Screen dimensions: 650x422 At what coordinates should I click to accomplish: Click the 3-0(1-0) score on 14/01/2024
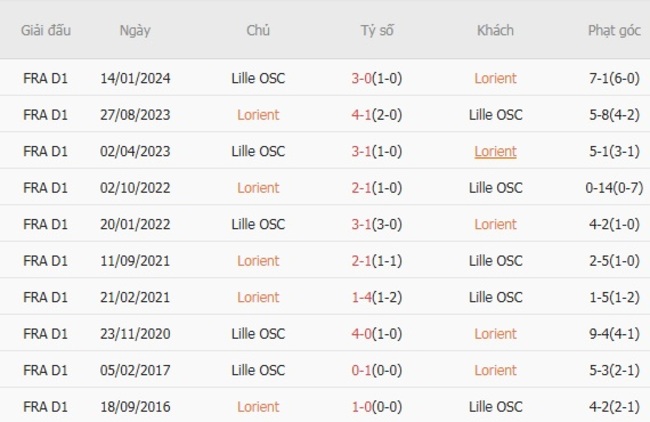click(x=376, y=78)
